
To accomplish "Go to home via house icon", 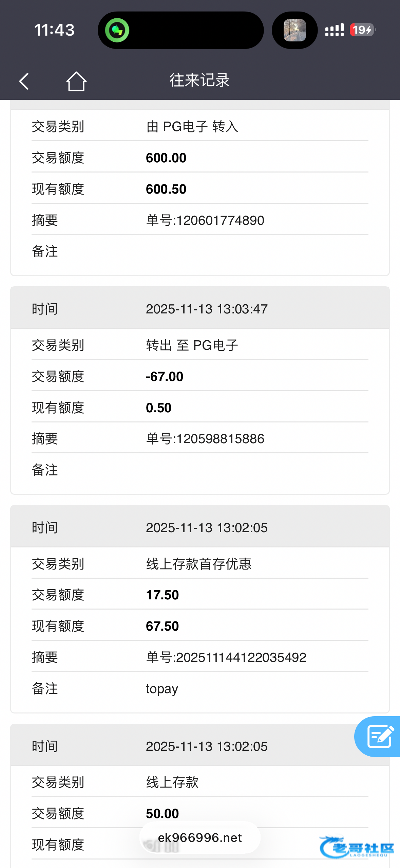I will tap(76, 81).
